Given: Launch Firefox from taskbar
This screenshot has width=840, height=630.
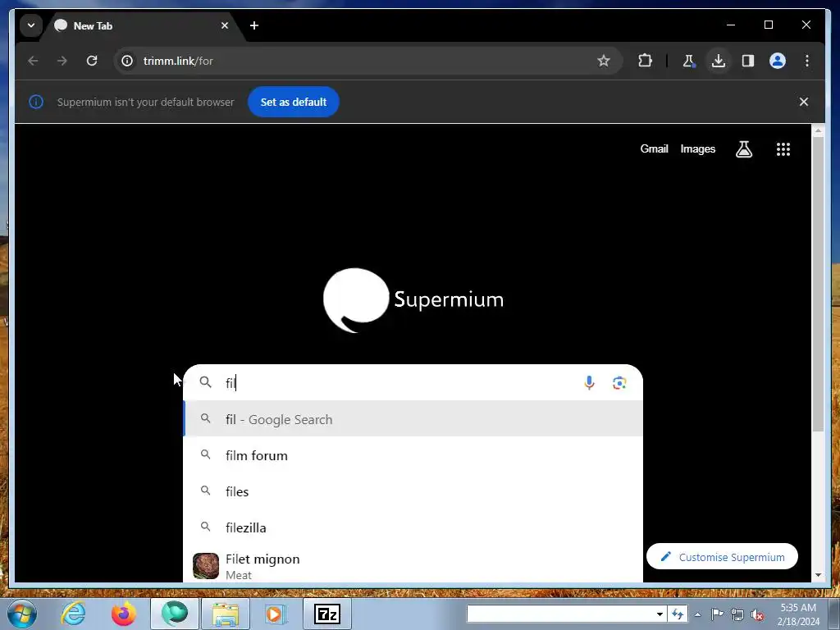Looking at the screenshot, I should pyautogui.click(x=123, y=614).
